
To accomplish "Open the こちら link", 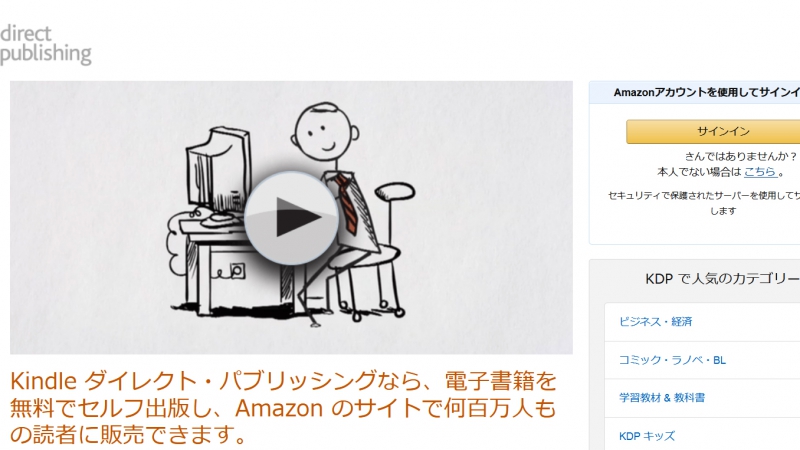I will tap(760, 172).
